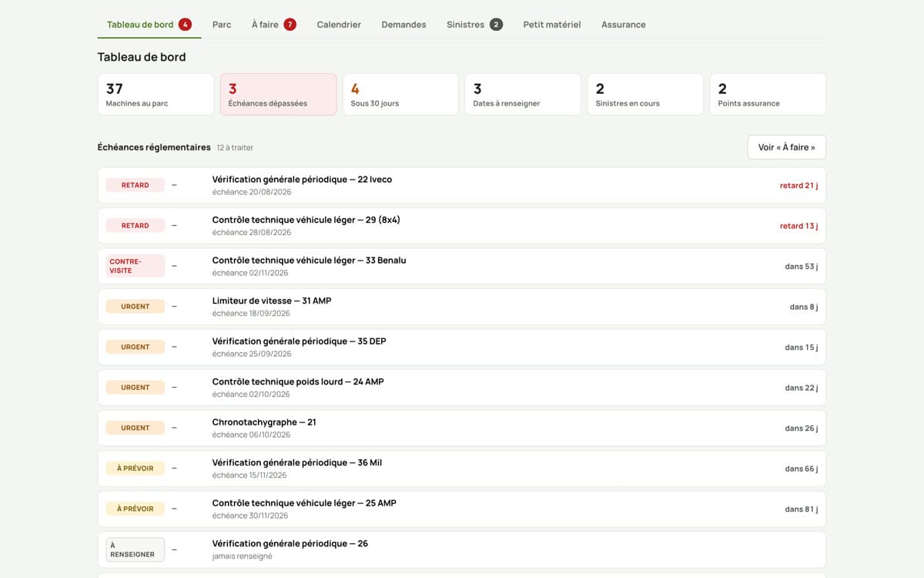Go to the Calendrier tab
The height and width of the screenshot is (578, 924).
[339, 25]
